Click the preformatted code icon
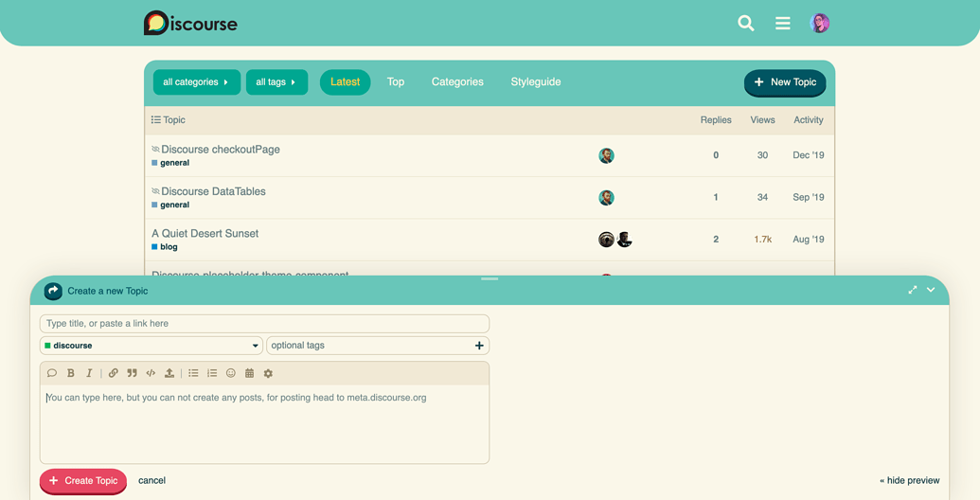Viewport: 980px width, 500px height. (151, 373)
